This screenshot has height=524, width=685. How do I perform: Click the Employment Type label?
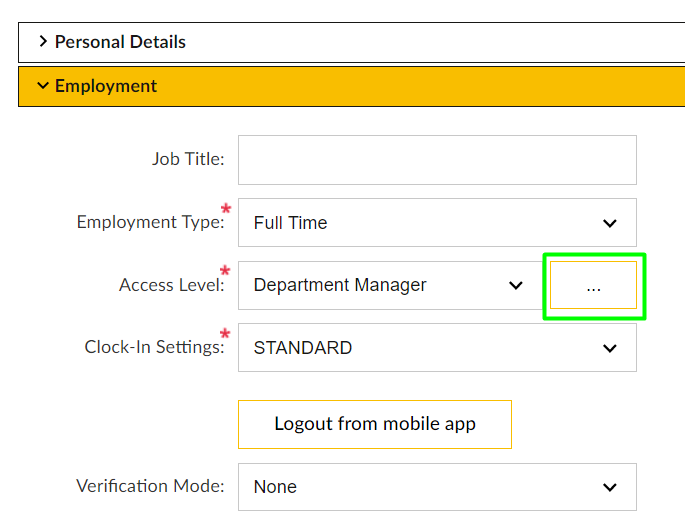pos(151,222)
